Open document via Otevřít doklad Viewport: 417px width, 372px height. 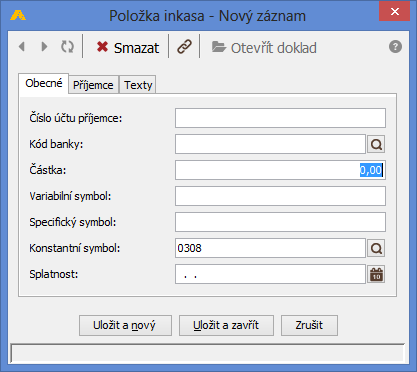(x=264, y=48)
